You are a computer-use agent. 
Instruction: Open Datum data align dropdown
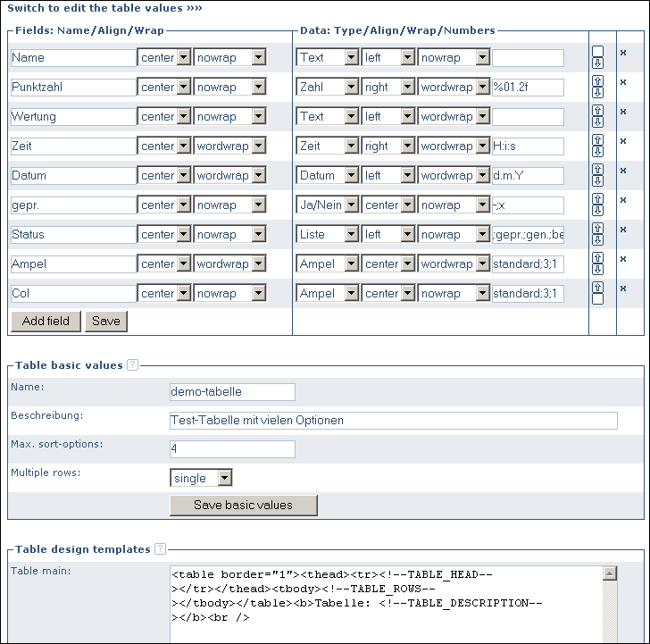[x=388, y=175]
